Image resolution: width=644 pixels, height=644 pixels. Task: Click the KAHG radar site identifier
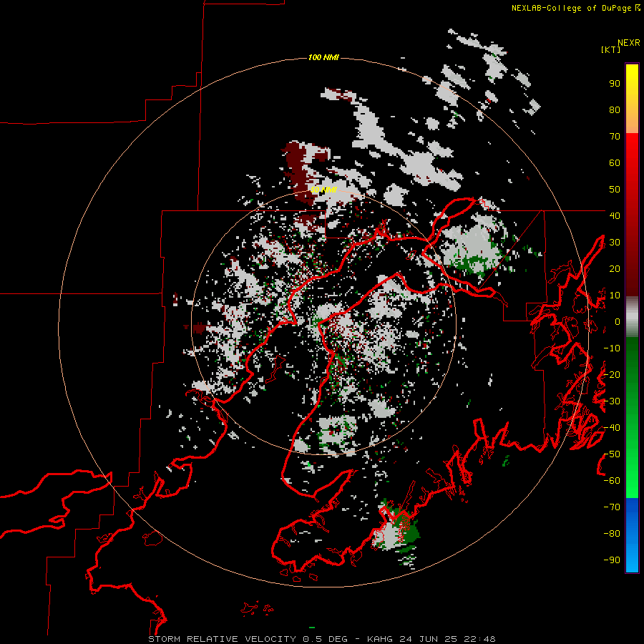(x=380, y=639)
